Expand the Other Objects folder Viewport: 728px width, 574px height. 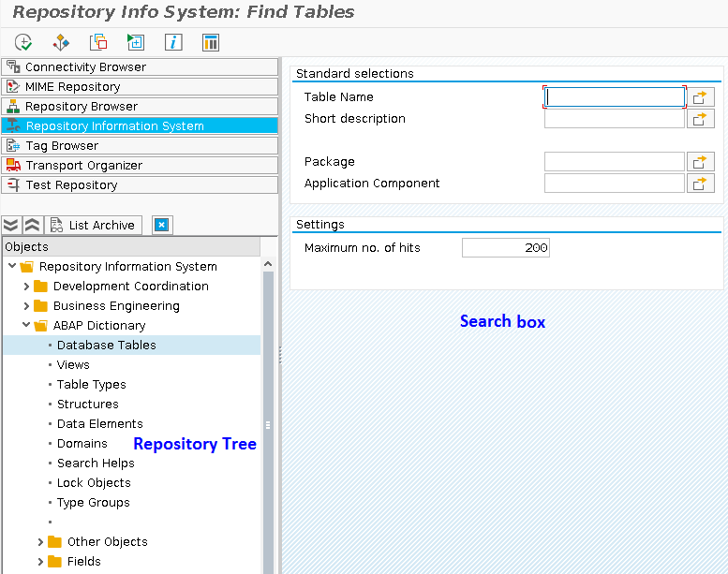tap(40, 541)
